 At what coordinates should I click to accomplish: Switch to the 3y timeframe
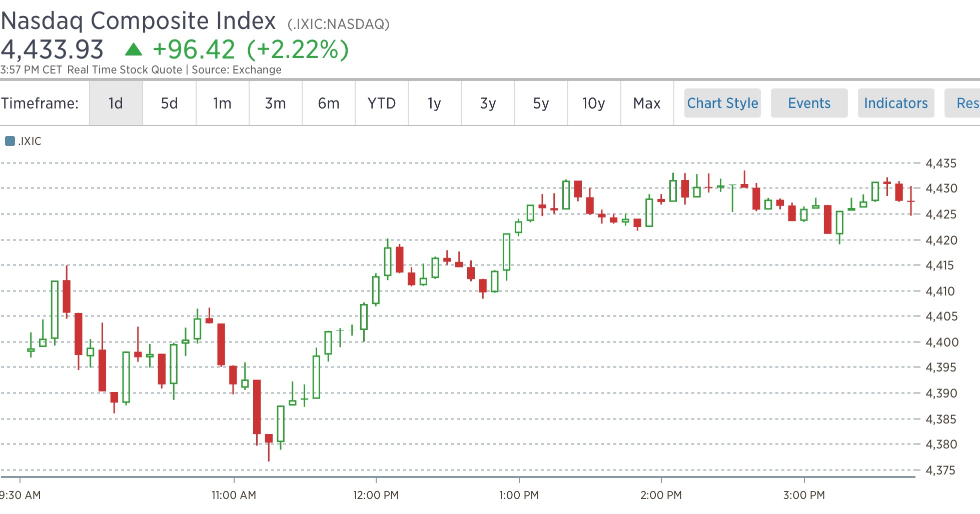[488, 103]
